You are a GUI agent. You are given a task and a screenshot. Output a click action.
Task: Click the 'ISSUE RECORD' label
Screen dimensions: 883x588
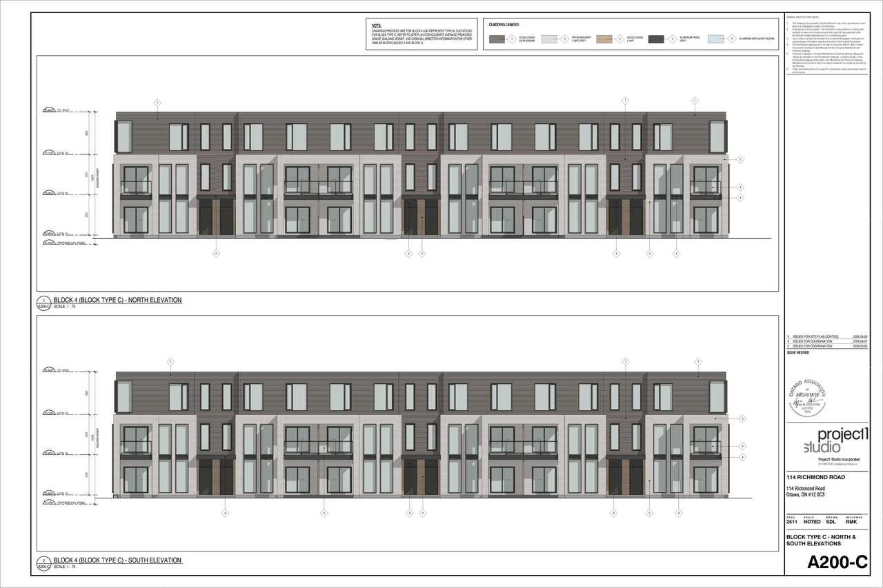click(x=797, y=352)
